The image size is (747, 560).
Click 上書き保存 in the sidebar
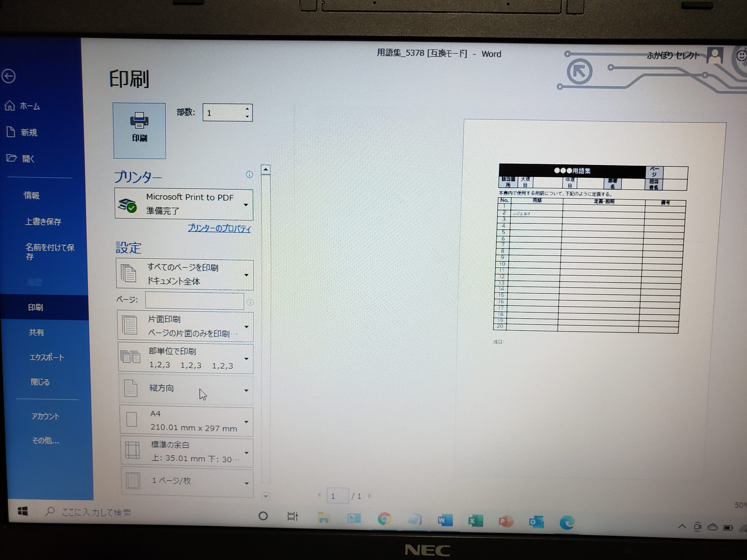[43, 222]
